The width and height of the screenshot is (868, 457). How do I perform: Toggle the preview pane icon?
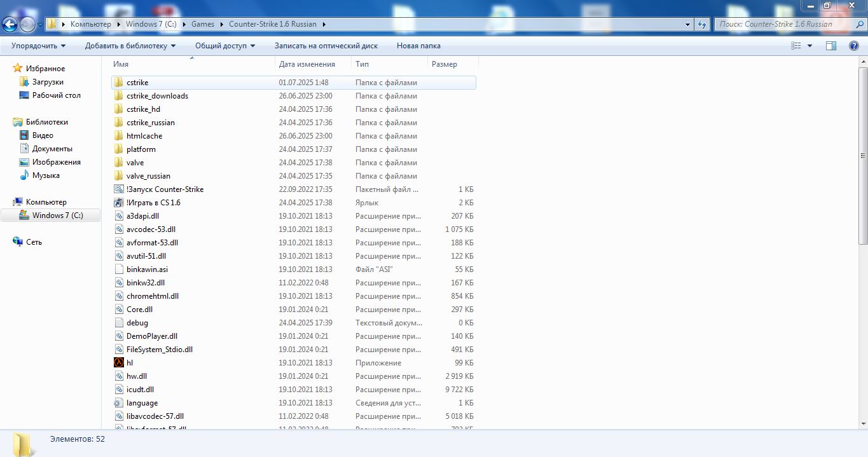coord(830,46)
